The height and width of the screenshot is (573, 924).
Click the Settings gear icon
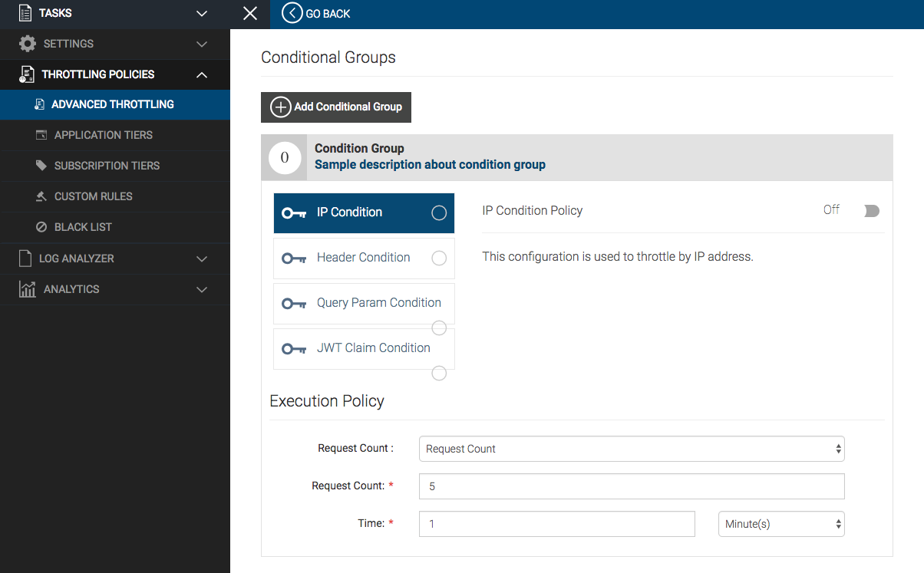28,44
